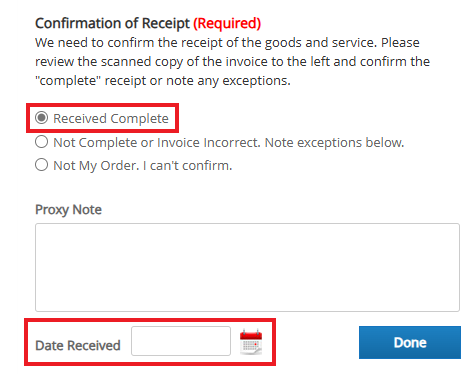Image resolution: width=476 pixels, height=379 pixels.
Task: Click the Received Complete label text
Action: (111, 119)
